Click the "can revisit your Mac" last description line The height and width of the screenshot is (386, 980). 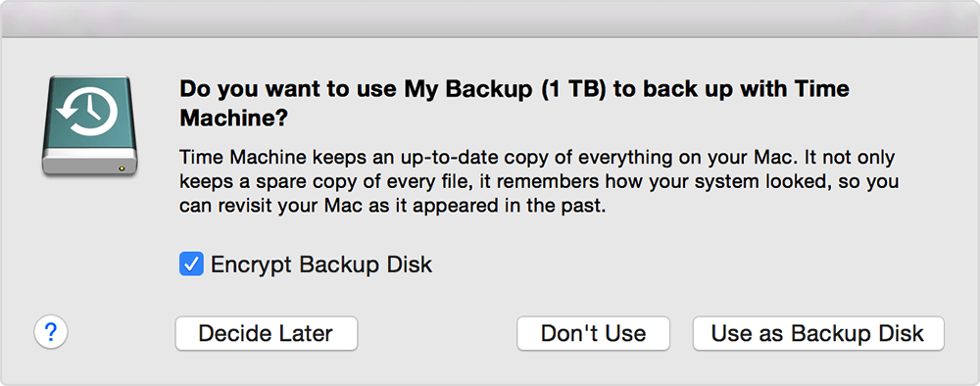[393, 208]
